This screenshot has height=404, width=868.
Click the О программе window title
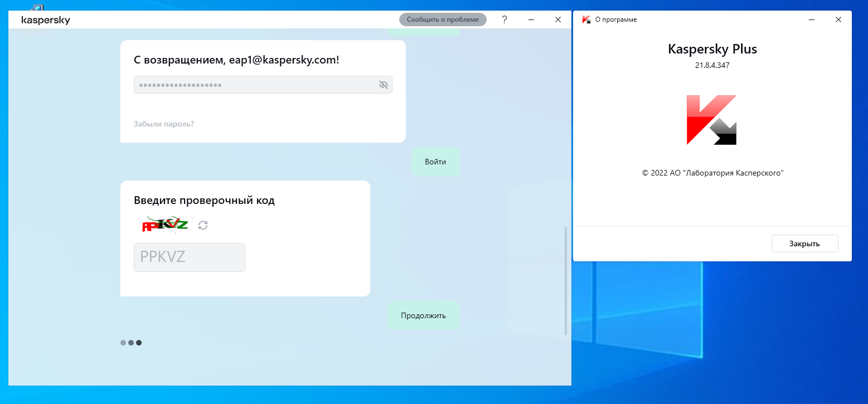tap(616, 20)
